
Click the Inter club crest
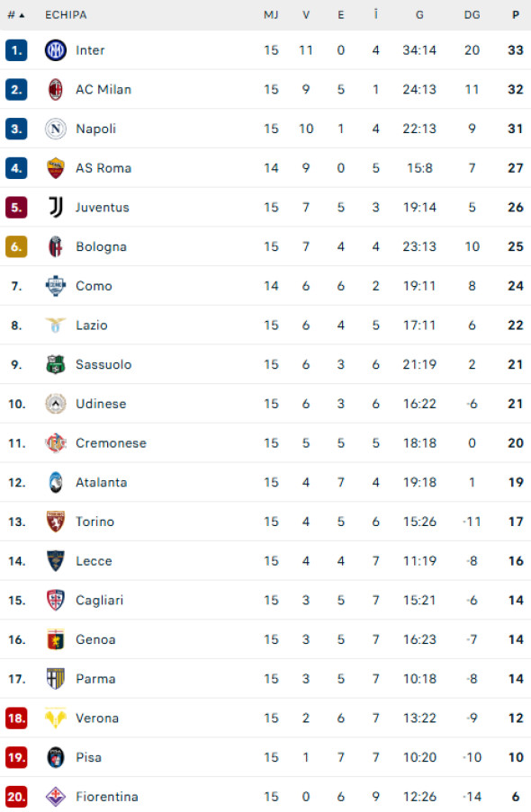[x=57, y=50]
